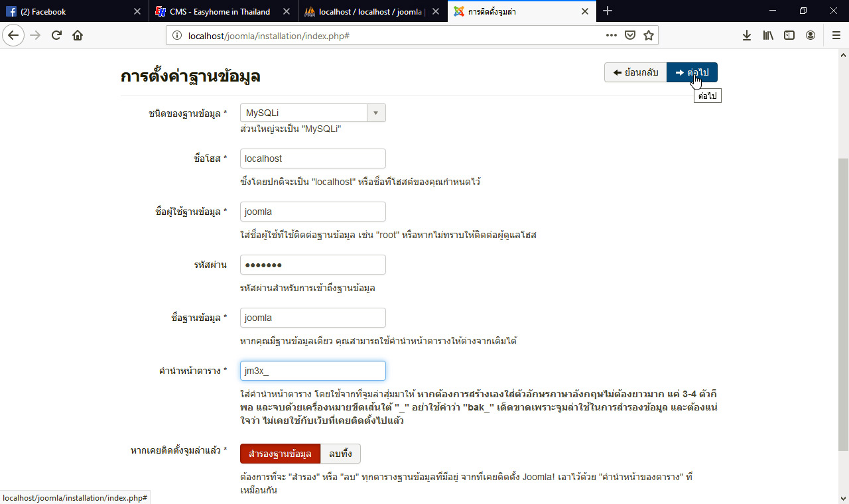
Task: Open the Downloads panel
Action: pos(747,35)
